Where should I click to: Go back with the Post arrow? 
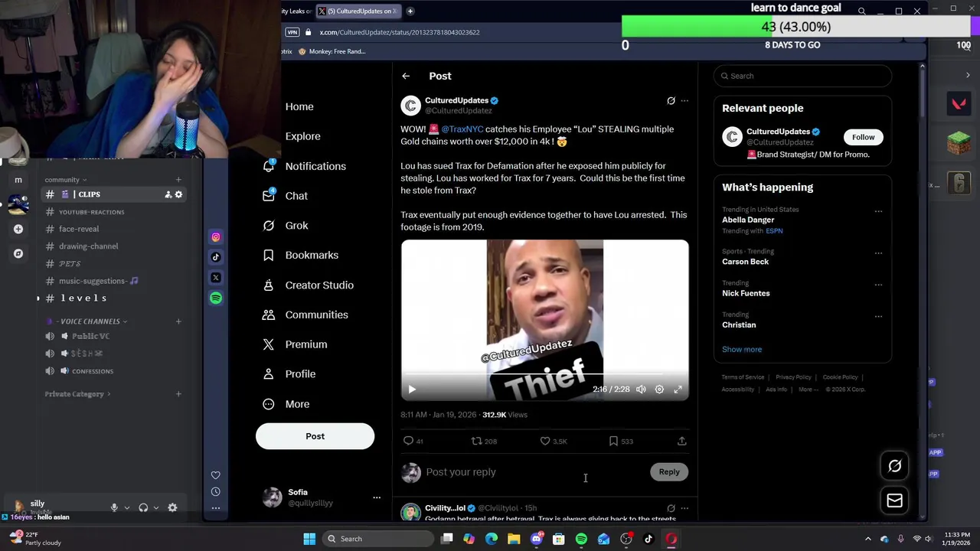click(x=406, y=76)
